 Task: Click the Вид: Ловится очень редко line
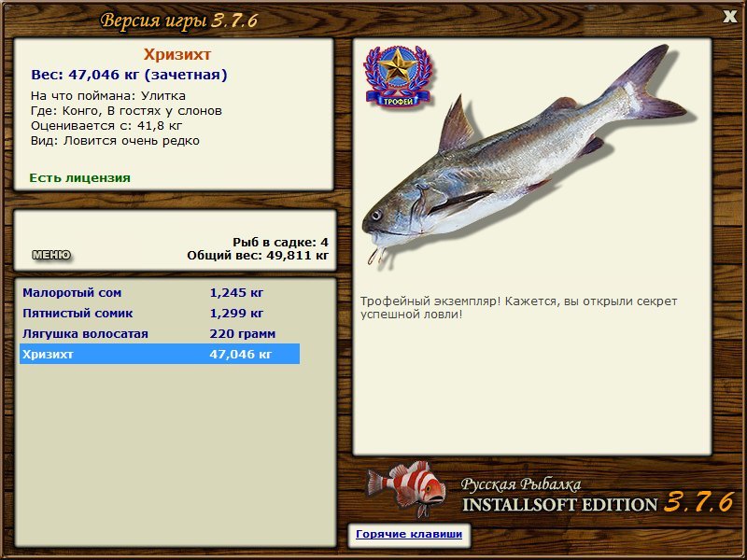(x=115, y=141)
